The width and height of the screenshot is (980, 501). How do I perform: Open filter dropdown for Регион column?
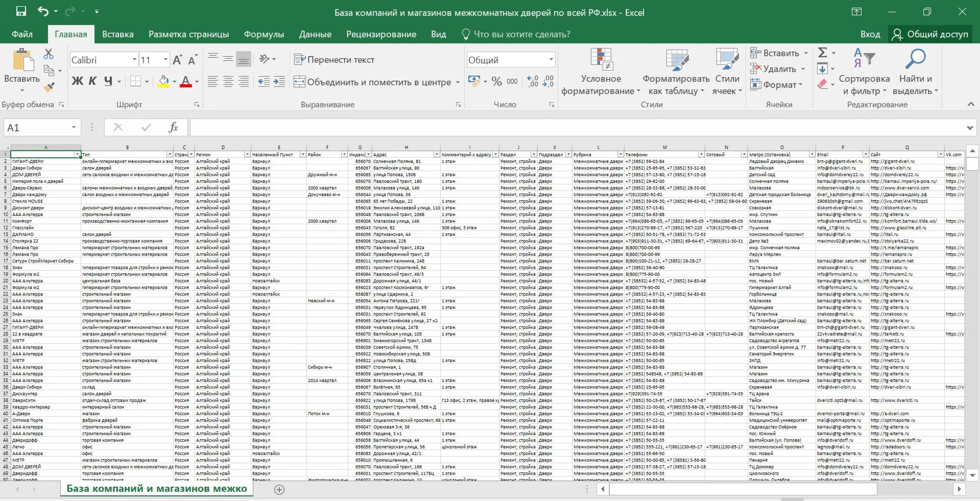(x=247, y=154)
